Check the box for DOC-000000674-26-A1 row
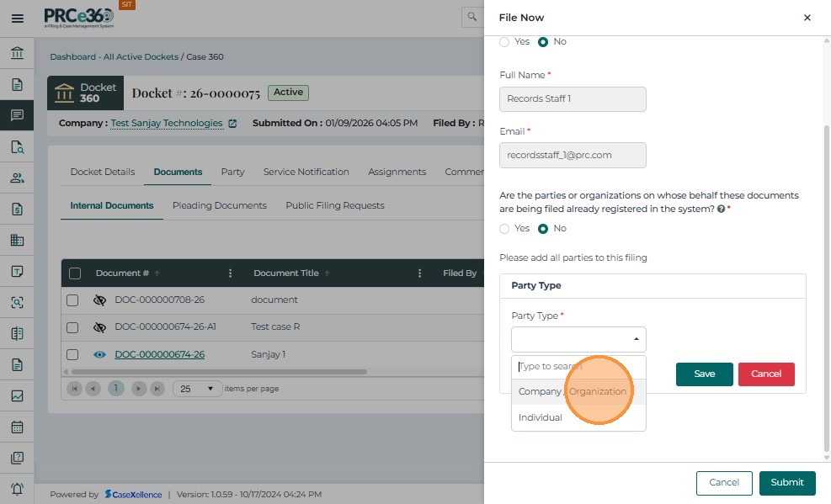831x504 pixels. click(72, 327)
